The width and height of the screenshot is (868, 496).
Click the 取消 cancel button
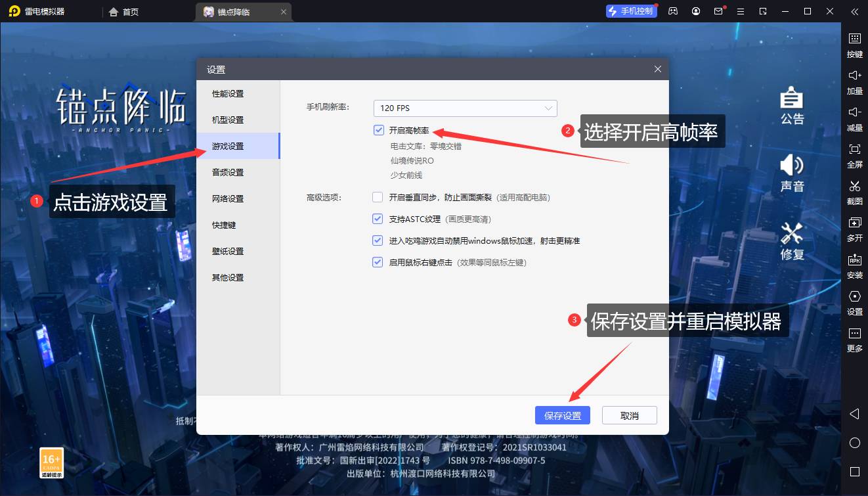click(629, 416)
